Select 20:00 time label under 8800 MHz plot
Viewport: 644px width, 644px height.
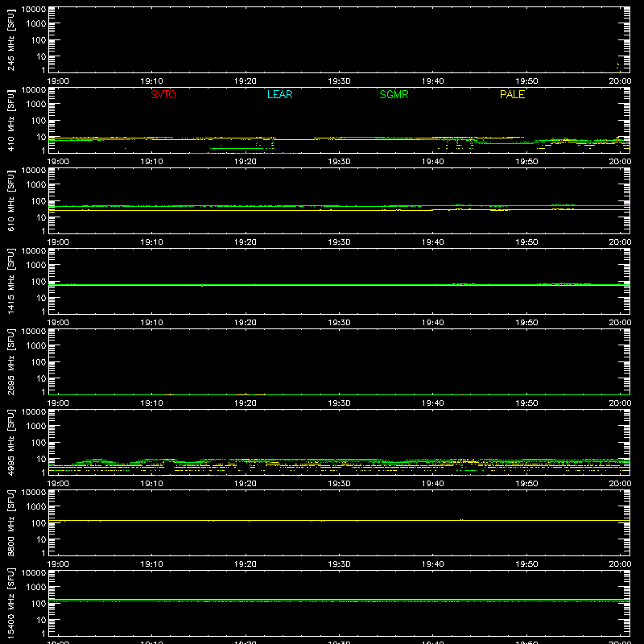point(620,564)
